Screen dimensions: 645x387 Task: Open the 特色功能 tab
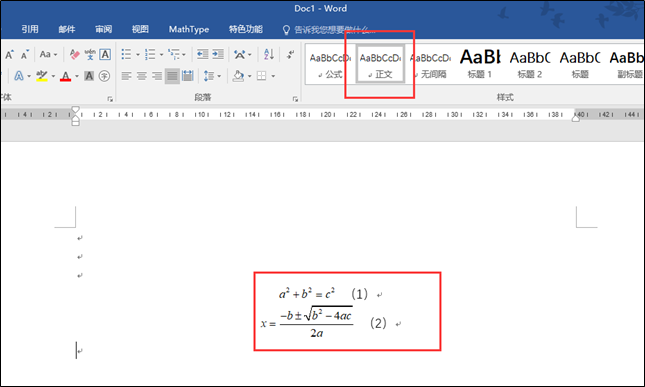tap(246, 29)
